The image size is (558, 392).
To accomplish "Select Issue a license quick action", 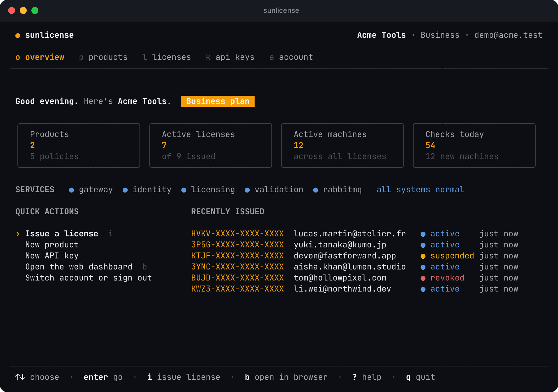I will click(x=62, y=234).
